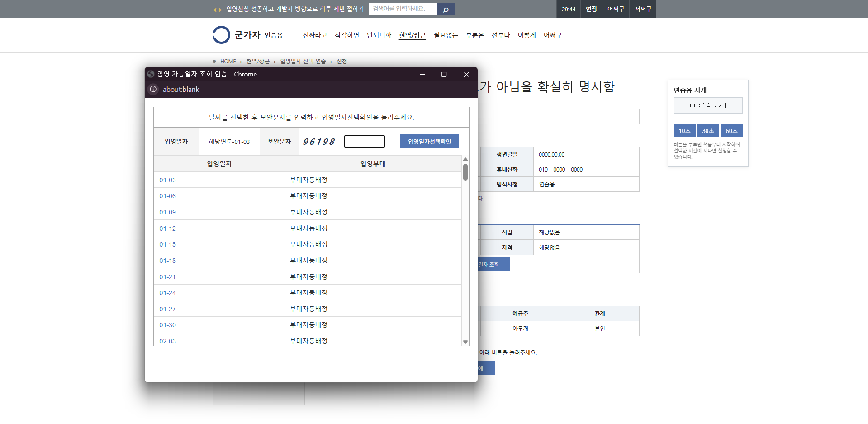Viewport: 868px width, 424px height.
Task: Select enlistment date 01-27
Action: [167, 309]
